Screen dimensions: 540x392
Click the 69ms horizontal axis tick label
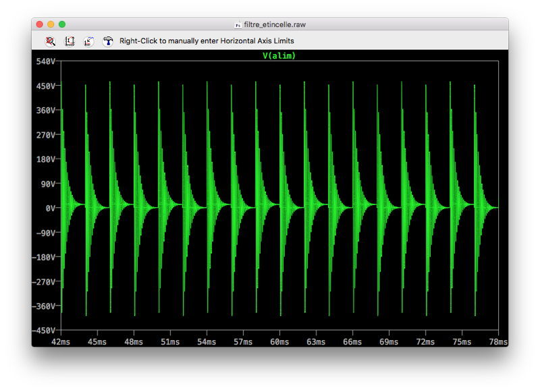pos(389,342)
